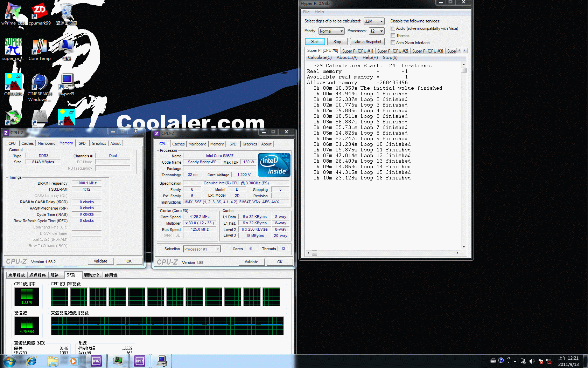Click Validate in CPU-Z version 1.58 window
588x368 pixels.
pos(251,262)
